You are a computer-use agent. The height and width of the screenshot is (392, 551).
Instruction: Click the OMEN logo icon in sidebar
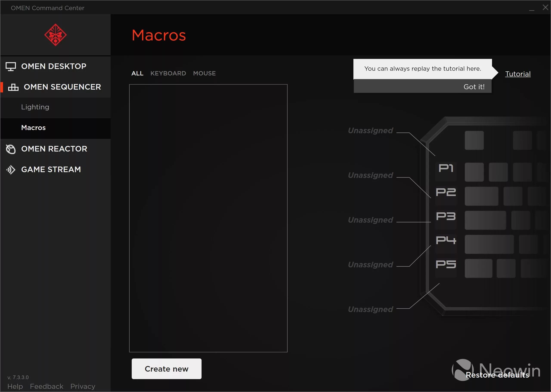(55, 36)
